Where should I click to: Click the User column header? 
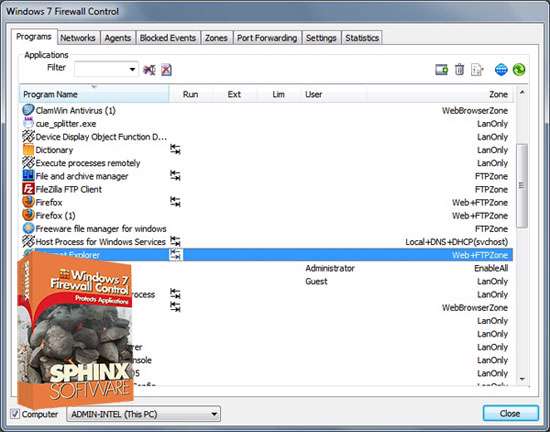coord(334,94)
